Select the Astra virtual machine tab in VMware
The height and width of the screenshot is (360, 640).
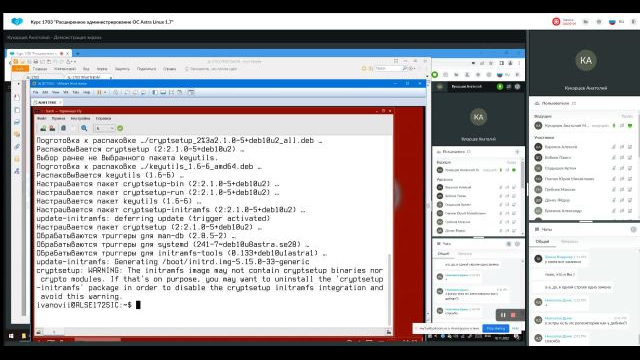tap(47, 102)
